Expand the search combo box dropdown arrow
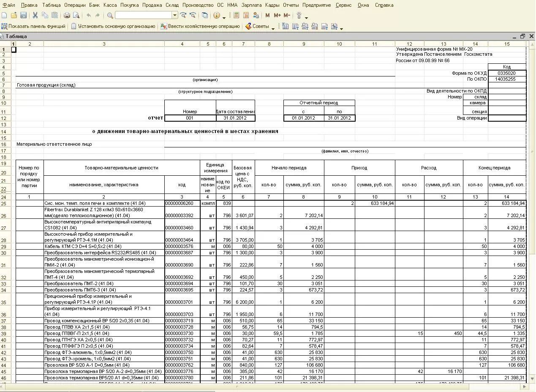Image resolution: width=536 pixels, height=392 pixels. pyautogui.click(x=174, y=15)
